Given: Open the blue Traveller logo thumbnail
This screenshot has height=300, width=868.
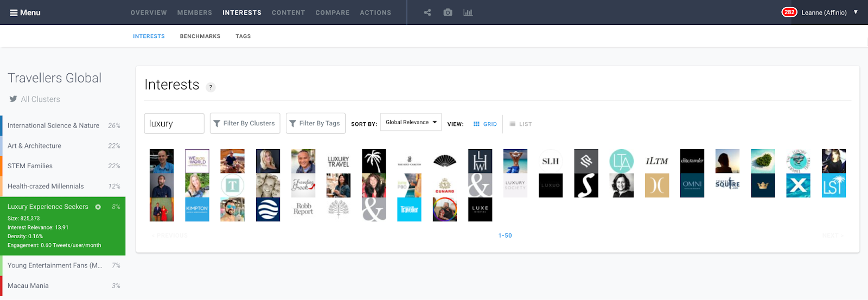Looking at the screenshot, I should [x=409, y=209].
